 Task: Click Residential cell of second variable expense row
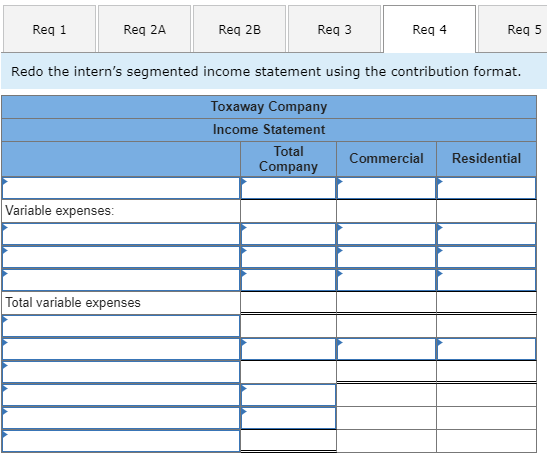point(486,257)
